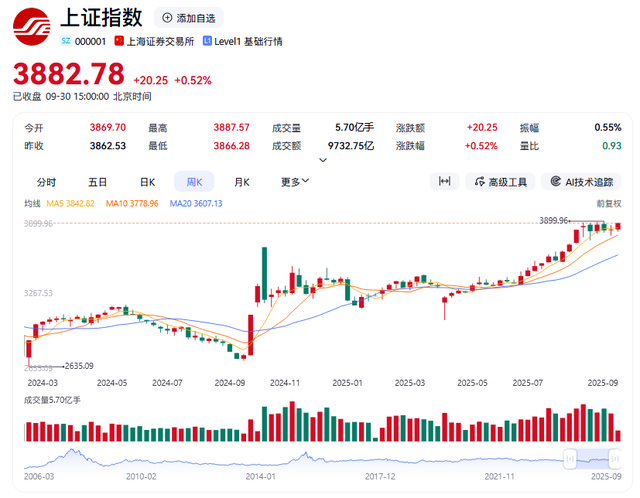The width and height of the screenshot is (640, 498).
Task: Switch to the 分时 chart tab
Action: point(46,182)
